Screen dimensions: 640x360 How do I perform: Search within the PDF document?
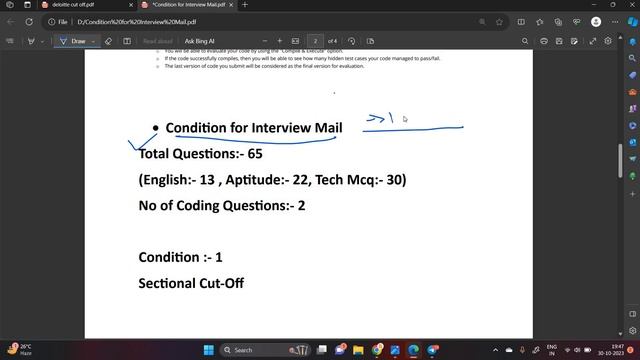[x=525, y=41]
